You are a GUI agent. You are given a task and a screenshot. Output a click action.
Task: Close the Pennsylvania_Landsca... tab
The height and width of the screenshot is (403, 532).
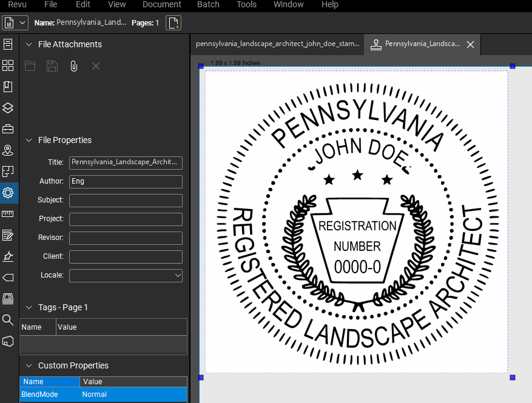(470, 44)
